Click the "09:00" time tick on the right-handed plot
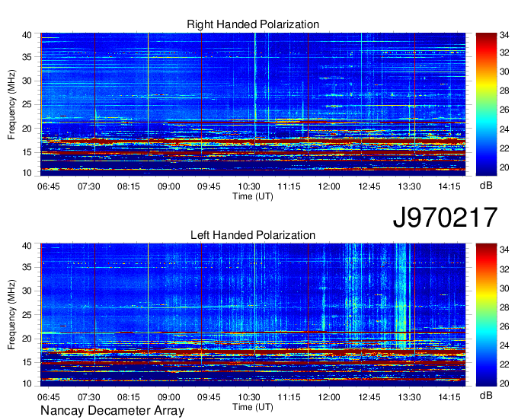Screen dimensions: 518x420 tap(169, 186)
